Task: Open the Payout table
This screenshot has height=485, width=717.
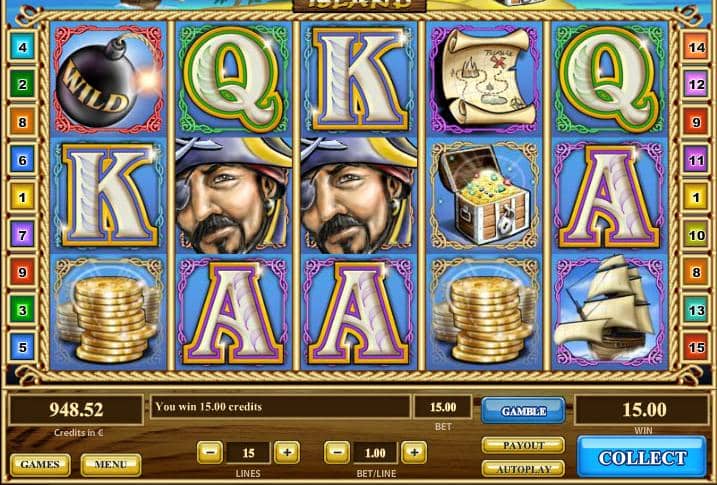Action: coord(523,445)
